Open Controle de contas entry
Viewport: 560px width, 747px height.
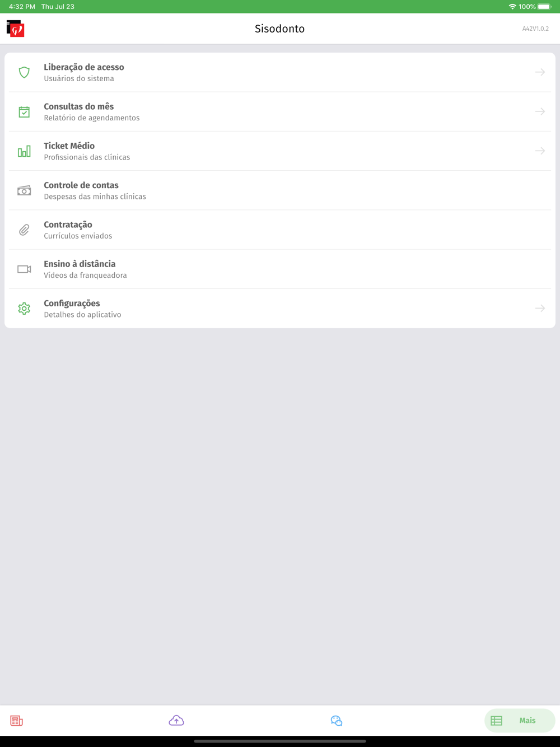pos(280,190)
